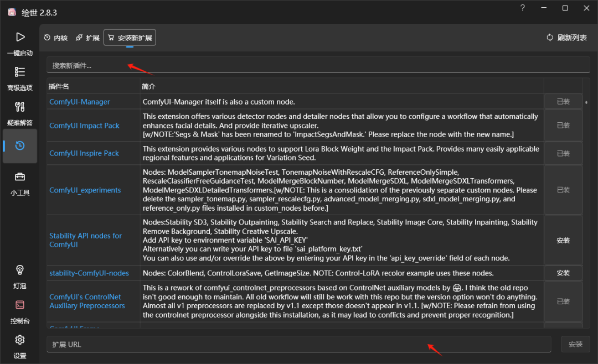Install Stability API nodes for ComfyUI

(x=563, y=241)
